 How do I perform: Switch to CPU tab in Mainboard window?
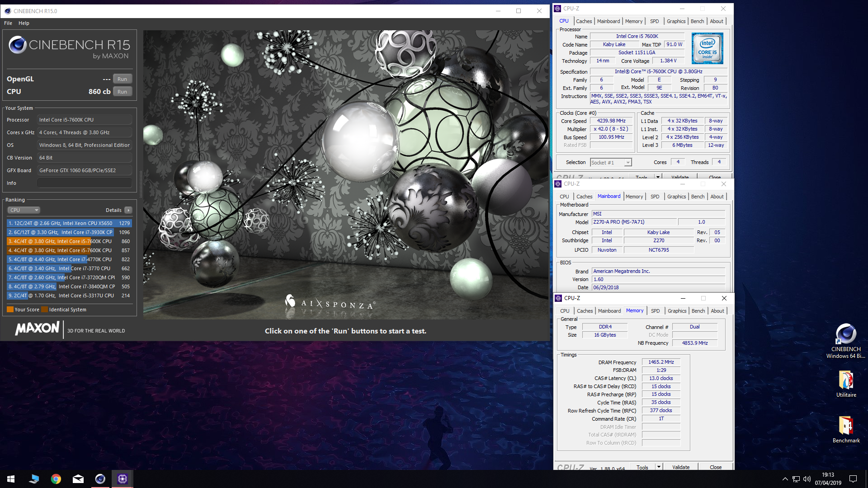(x=564, y=197)
